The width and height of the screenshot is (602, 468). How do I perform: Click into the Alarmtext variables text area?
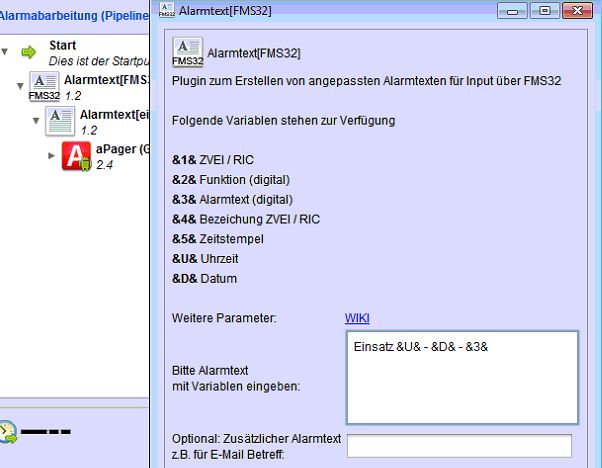click(x=462, y=377)
